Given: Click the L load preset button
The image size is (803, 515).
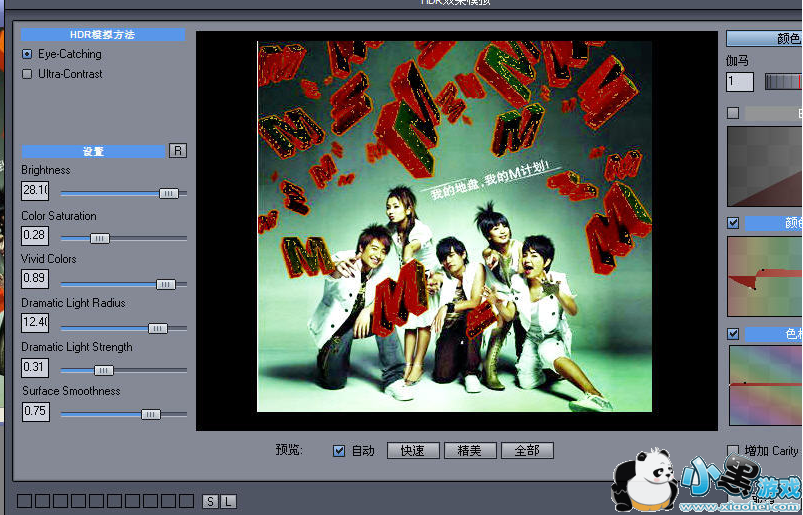Looking at the screenshot, I should (x=228, y=501).
